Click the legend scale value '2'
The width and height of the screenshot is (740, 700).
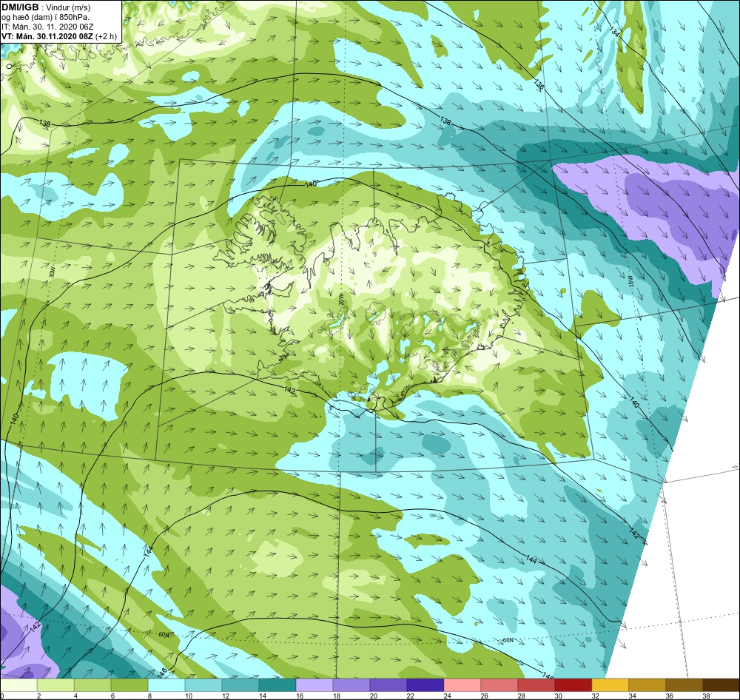(x=38, y=696)
